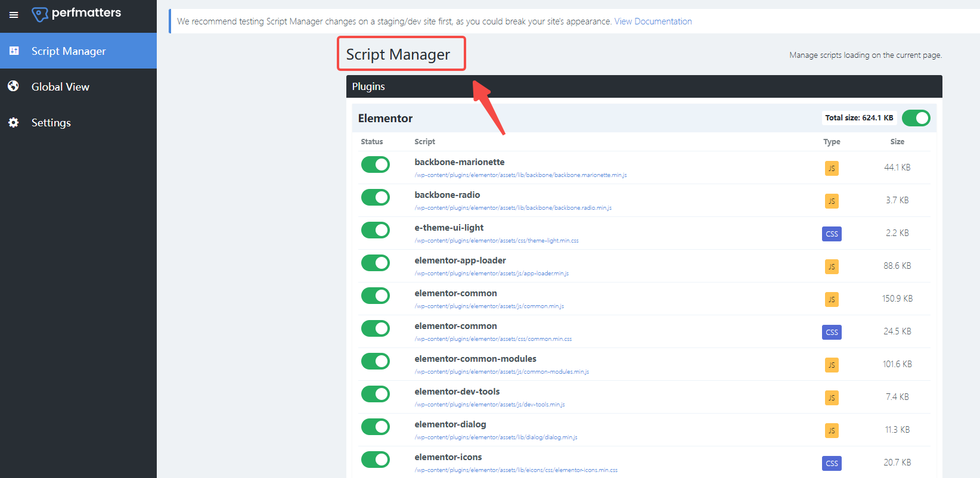
Task: Disable the entire Elementor plugin toggle
Action: click(916, 118)
